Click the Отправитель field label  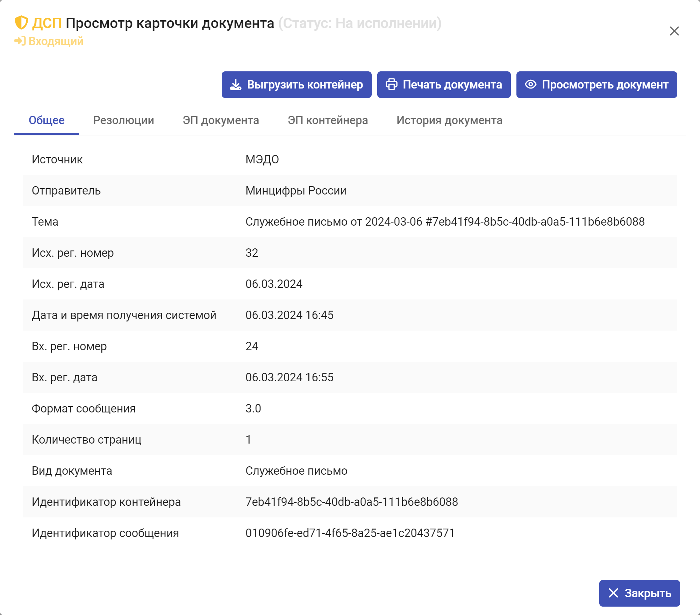pyautogui.click(x=66, y=191)
